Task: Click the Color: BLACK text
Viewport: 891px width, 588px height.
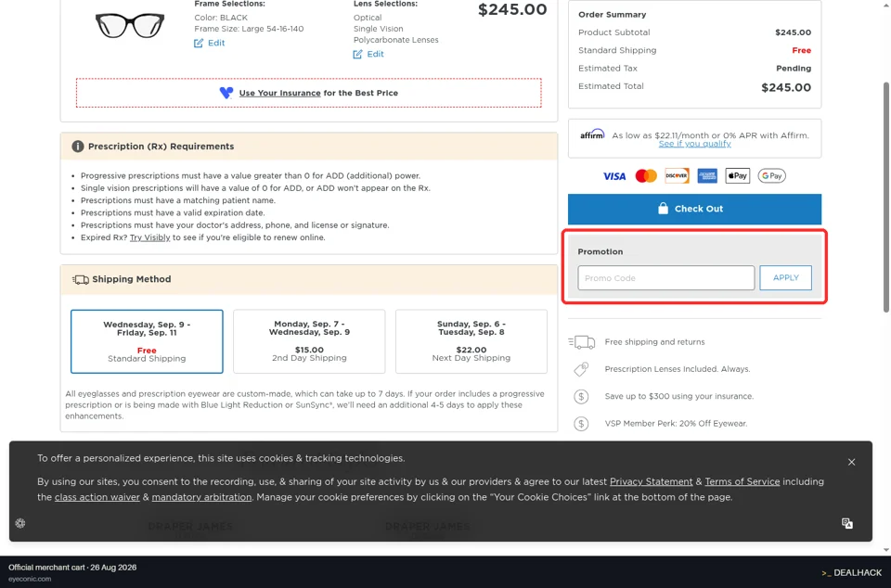Action: 221,18
